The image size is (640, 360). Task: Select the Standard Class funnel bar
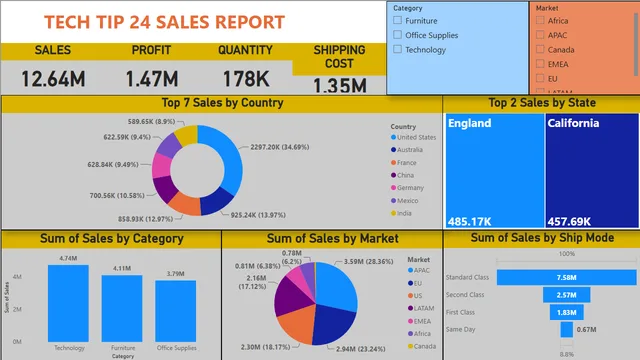tap(567, 277)
